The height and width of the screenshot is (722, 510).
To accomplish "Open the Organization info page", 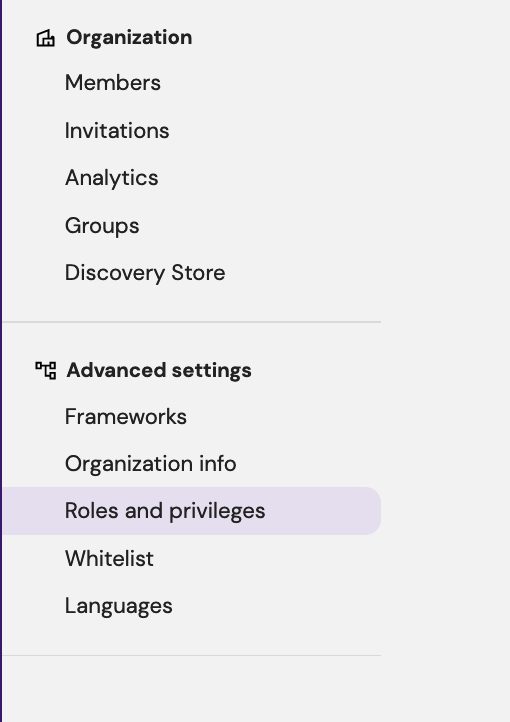I will [151, 464].
